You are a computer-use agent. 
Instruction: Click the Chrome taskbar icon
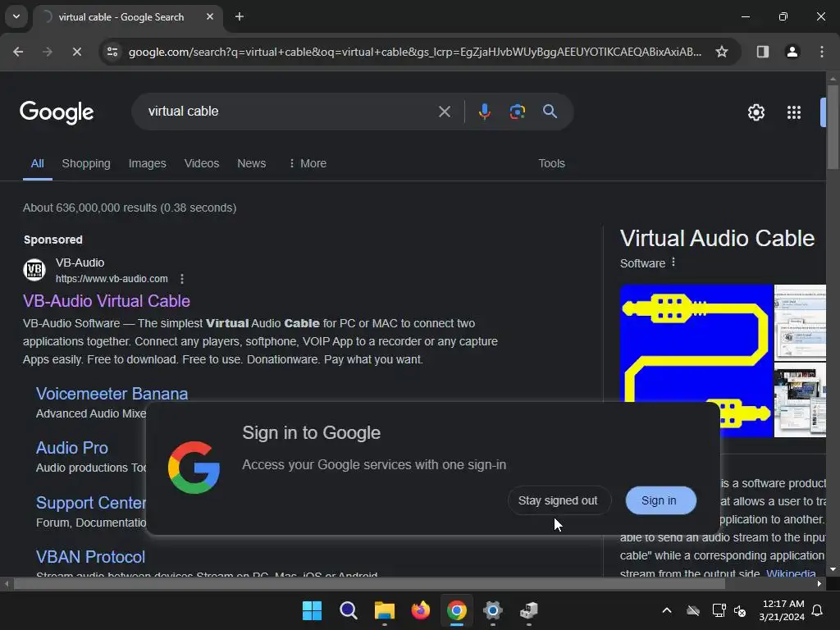[x=456, y=610]
